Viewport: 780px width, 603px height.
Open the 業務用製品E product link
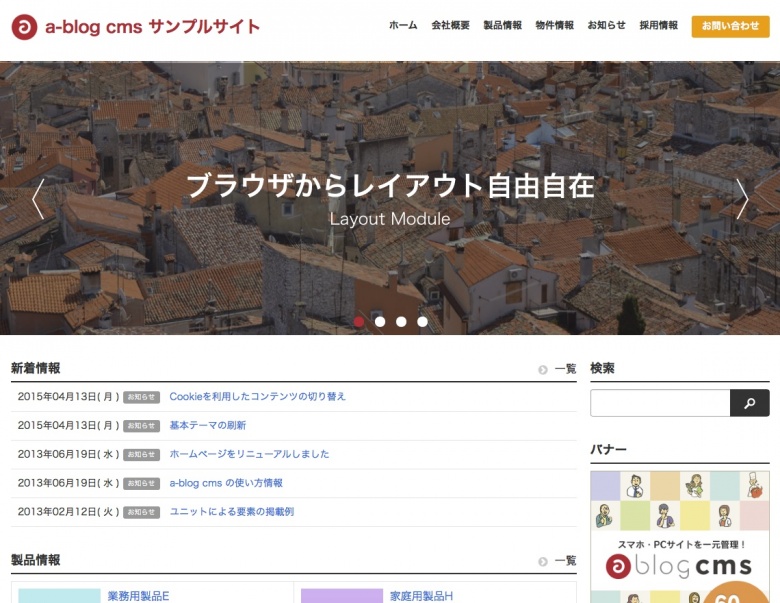tap(139, 596)
